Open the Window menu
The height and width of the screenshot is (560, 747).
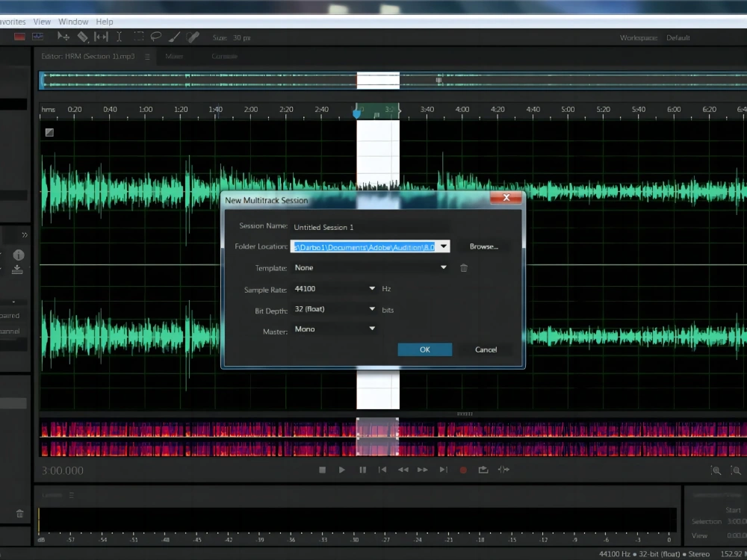point(73,22)
